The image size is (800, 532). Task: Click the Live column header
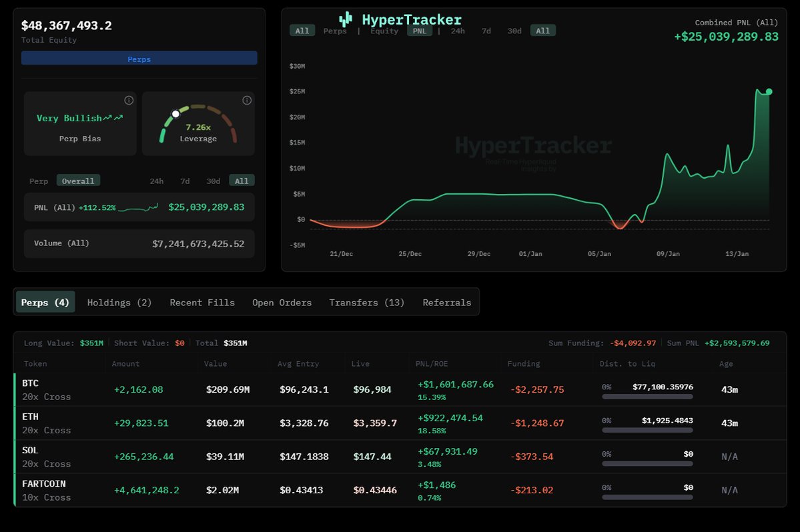[360, 363]
